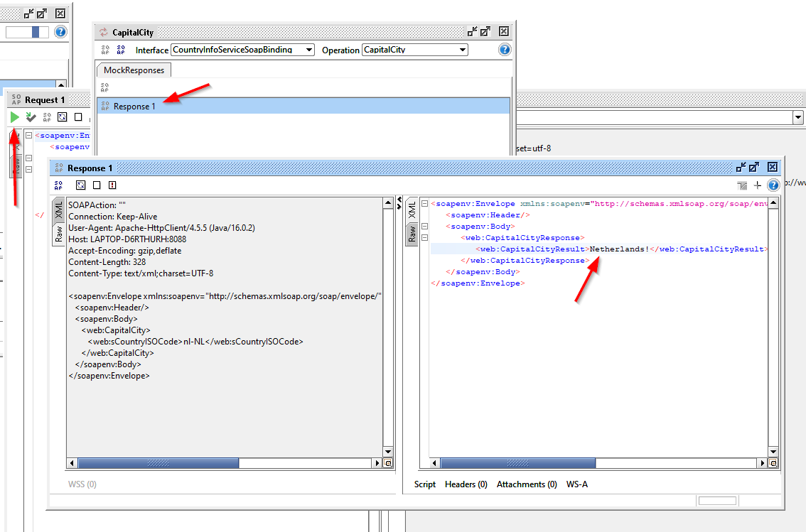This screenshot has width=806, height=532.
Task: Click the help icon in Response 1 toolbar
Action: click(773, 185)
